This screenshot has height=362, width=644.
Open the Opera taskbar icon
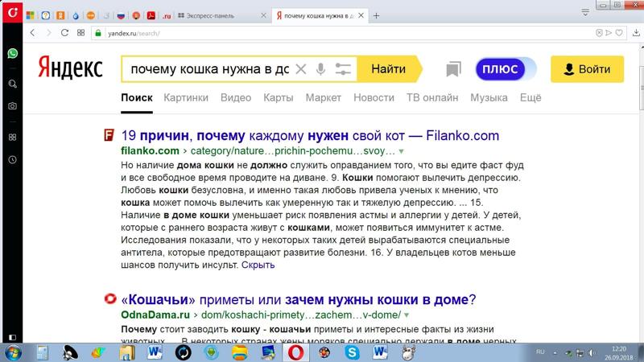click(295, 352)
